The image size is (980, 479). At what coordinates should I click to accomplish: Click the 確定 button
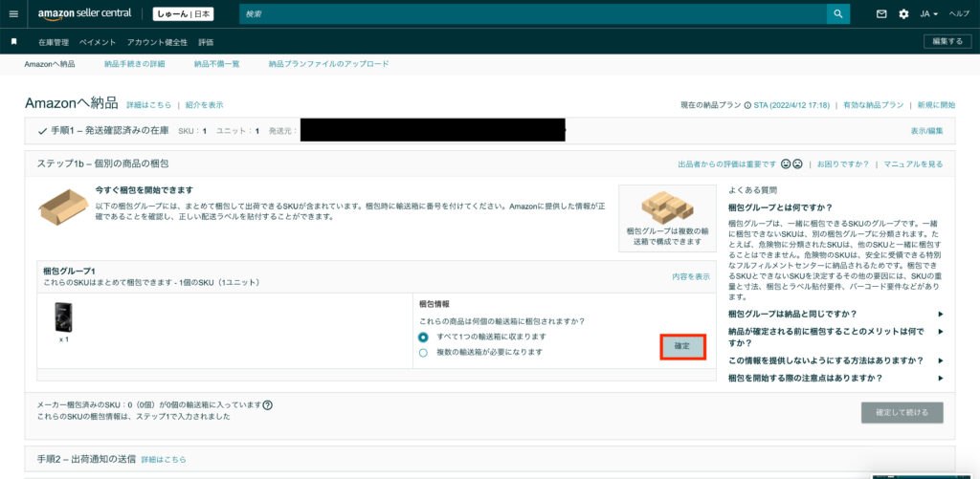pyautogui.click(x=682, y=346)
